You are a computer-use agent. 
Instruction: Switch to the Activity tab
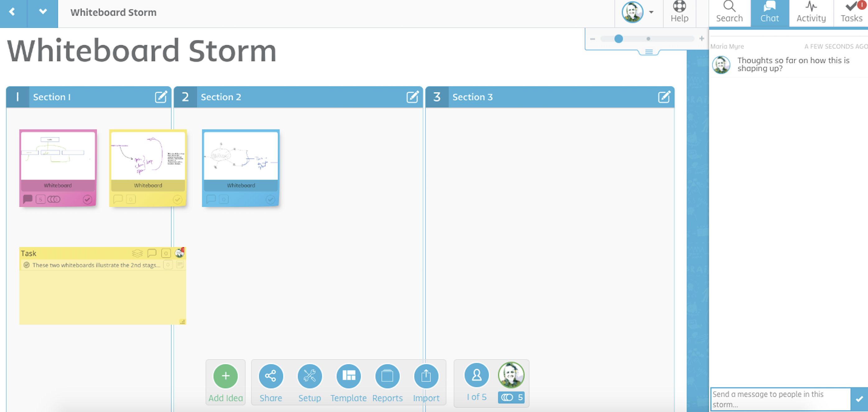click(809, 12)
